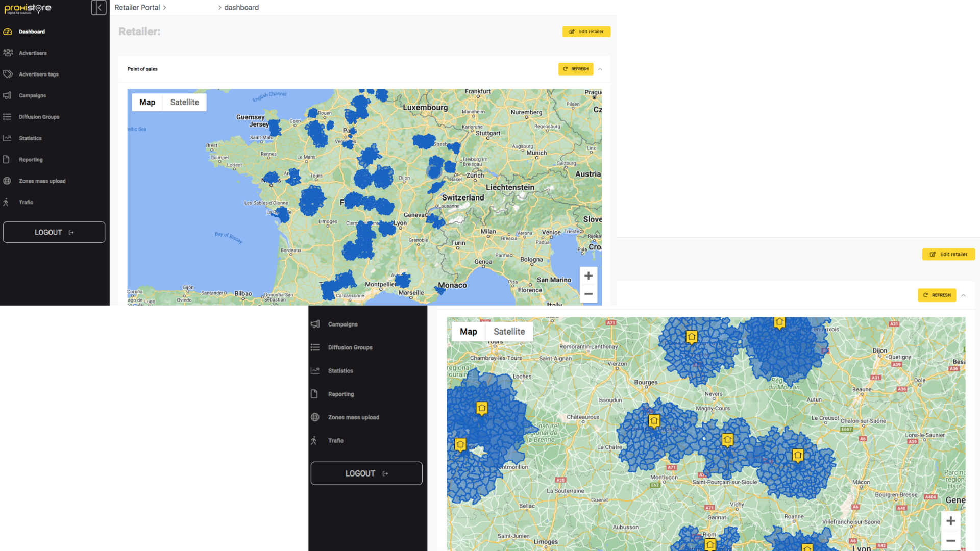
Task: View Statistics via the chart icon
Action: (x=8, y=138)
